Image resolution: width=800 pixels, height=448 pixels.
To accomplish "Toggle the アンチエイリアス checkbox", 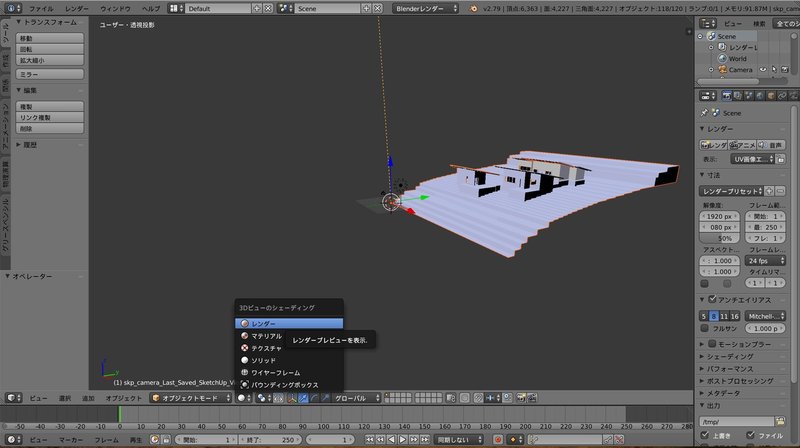I will click(712, 300).
